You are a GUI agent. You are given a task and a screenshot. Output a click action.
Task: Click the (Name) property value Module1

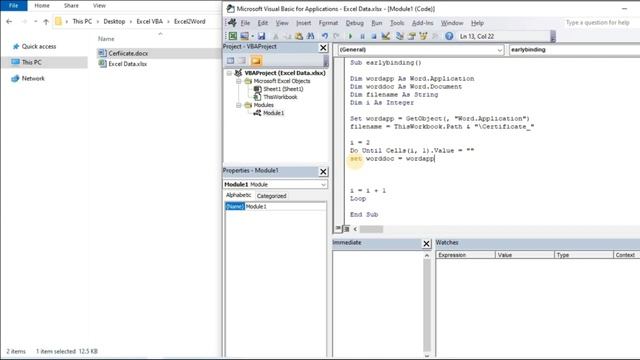[285, 207]
